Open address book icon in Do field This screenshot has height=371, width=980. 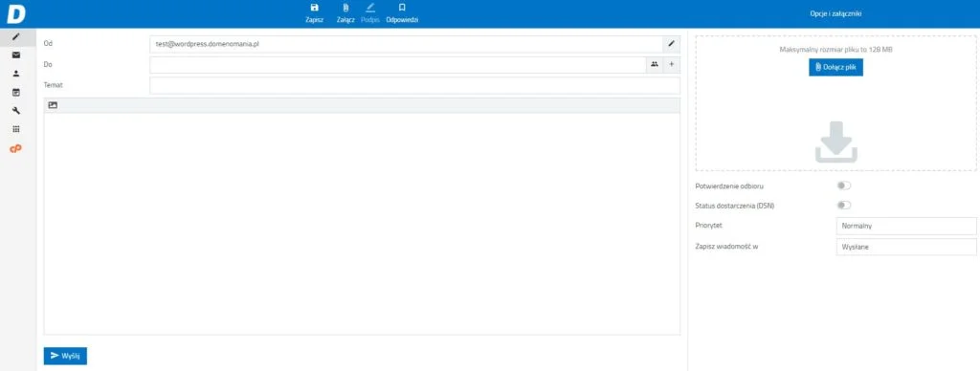(655, 64)
